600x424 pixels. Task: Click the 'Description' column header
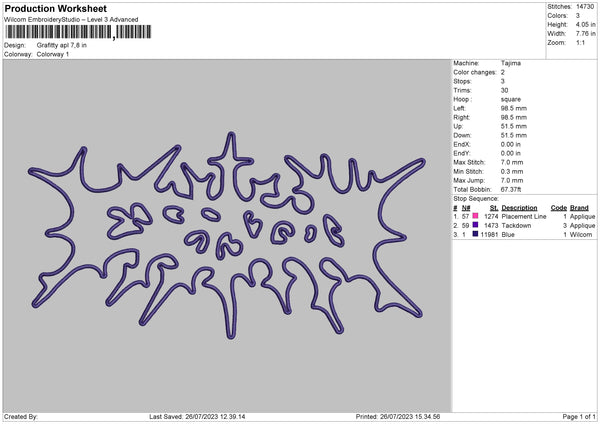click(519, 208)
